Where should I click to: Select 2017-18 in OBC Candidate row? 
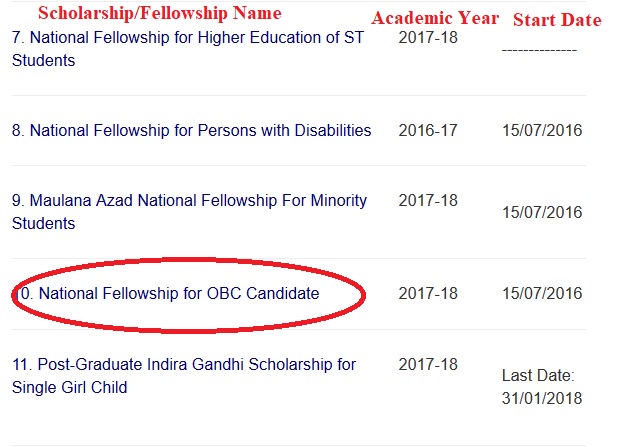pyautogui.click(x=428, y=293)
